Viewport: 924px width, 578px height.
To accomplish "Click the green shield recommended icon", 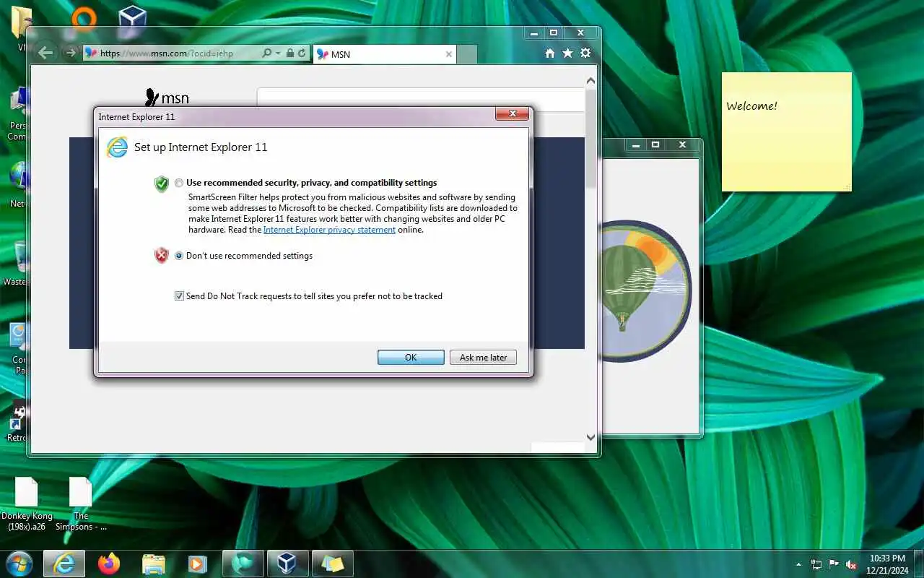I will tap(162, 184).
